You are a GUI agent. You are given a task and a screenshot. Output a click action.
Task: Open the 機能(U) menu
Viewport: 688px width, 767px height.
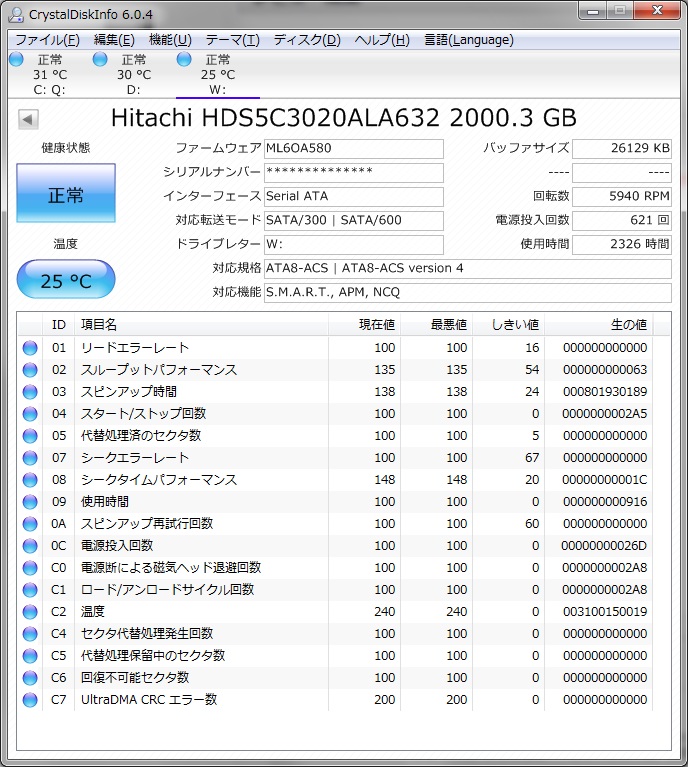click(170, 40)
